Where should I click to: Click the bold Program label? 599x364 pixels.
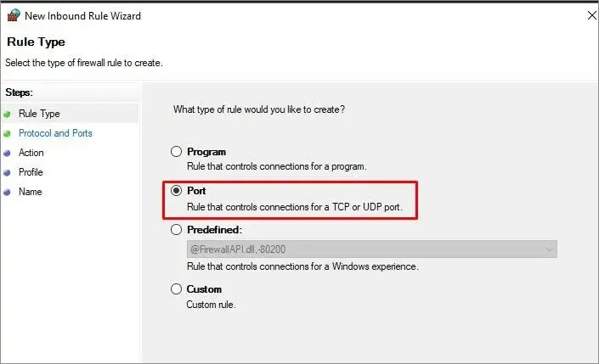pyautogui.click(x=206, y=152)
